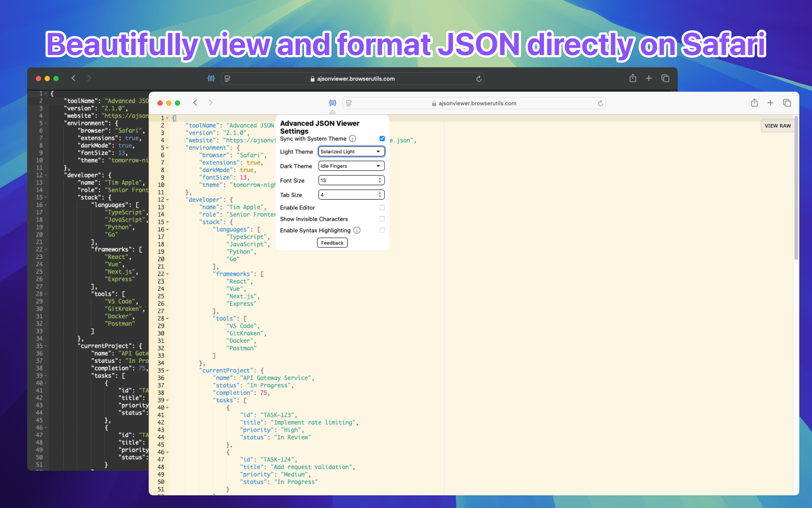Open new tab in front Safari window
This screenshot has height=508, width=812.
point(770,103)
